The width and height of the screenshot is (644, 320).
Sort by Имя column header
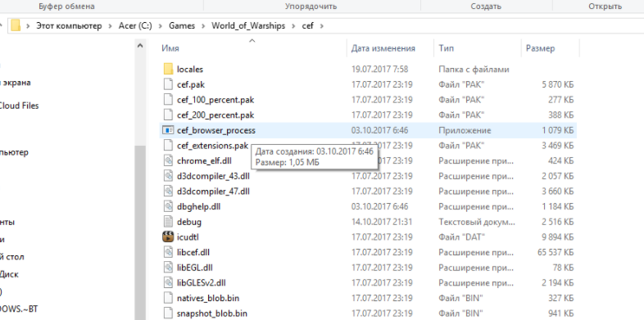(170, 48)
